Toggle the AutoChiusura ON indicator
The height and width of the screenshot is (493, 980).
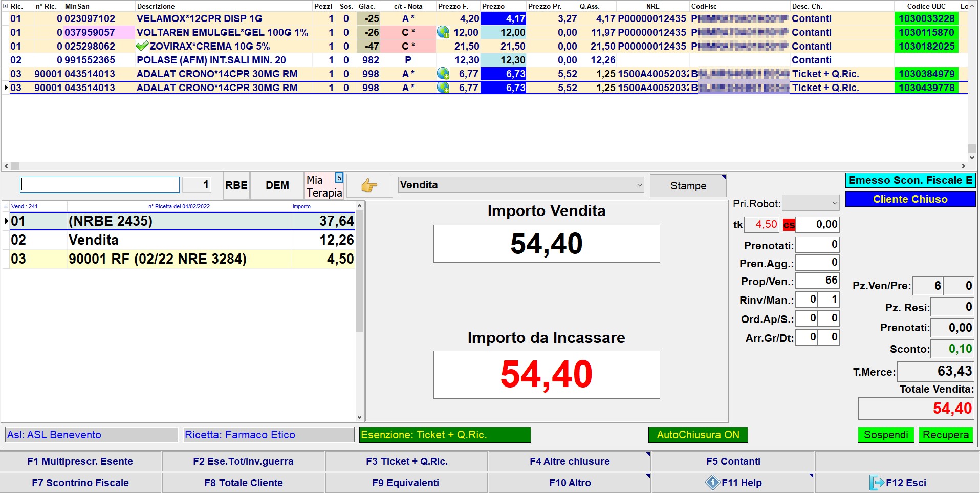click(x=698, y=435)
